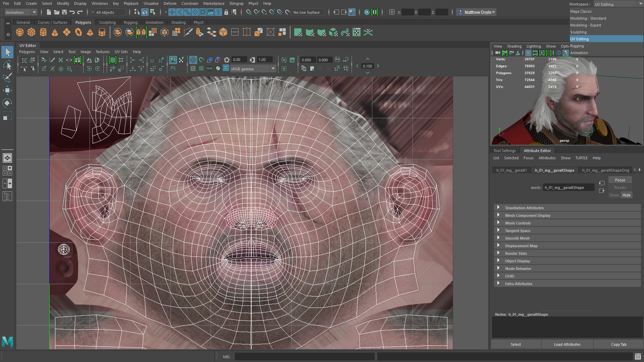Click the mirror polygon shelf icon
Image resolution: width=644 pixels, height=362 pixels.
141,32
